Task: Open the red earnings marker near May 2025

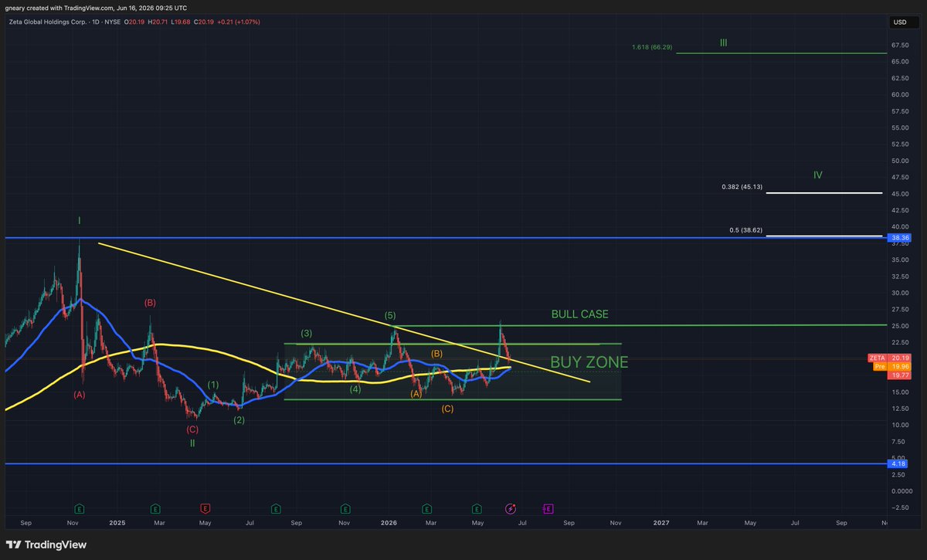Action: pos(205,508)
